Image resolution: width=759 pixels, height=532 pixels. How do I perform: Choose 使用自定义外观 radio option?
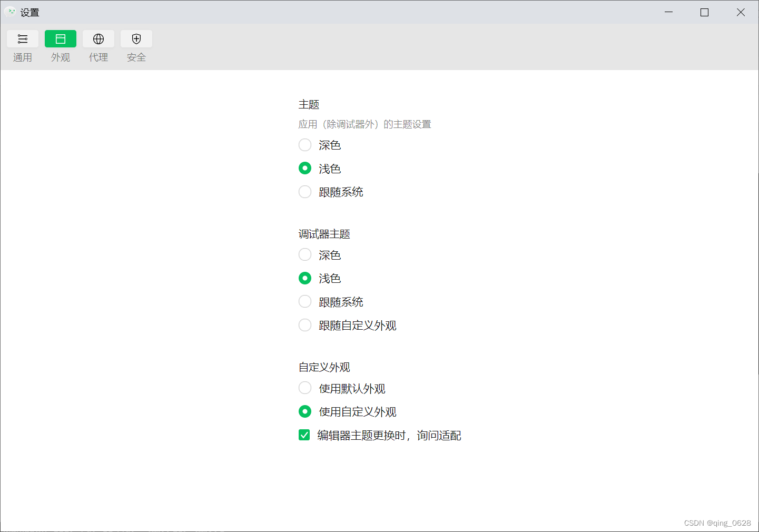point(305,411)
